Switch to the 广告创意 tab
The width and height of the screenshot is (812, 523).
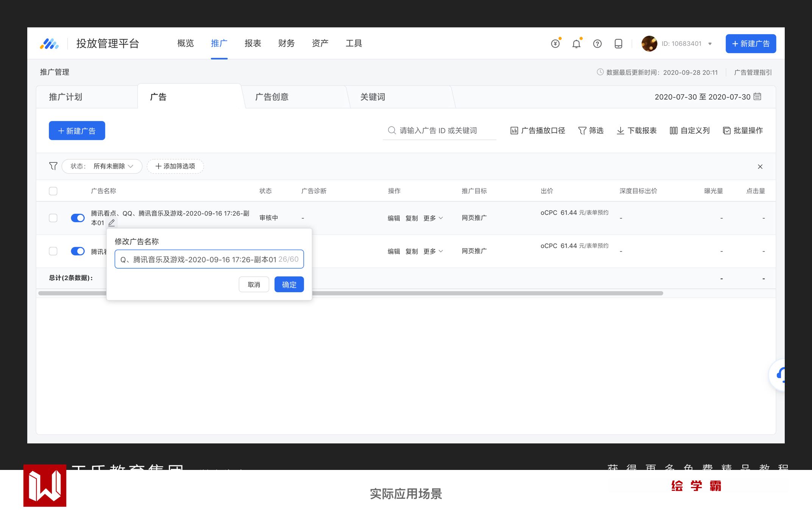(272, 97)
